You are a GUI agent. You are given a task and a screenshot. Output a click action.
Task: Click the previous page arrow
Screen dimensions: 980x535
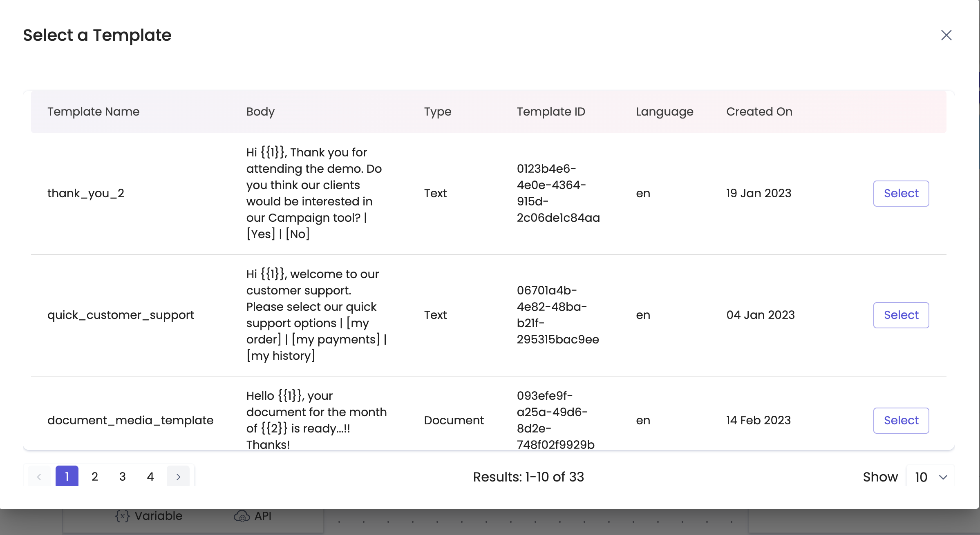[x=39, y=477]
